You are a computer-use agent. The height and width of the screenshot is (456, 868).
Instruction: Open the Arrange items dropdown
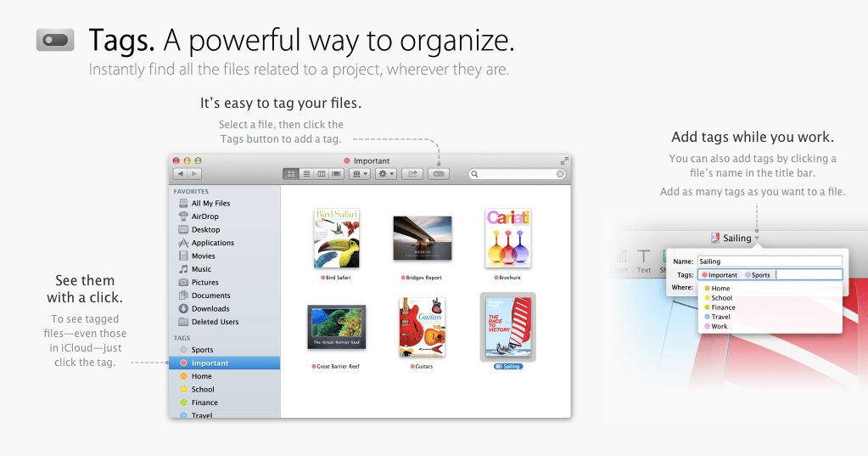click(x=360, y=174)
